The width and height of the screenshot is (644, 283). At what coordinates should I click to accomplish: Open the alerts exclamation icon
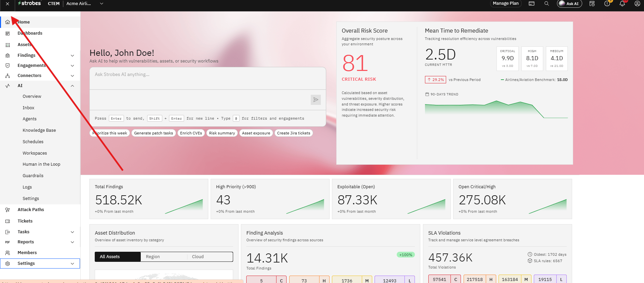coord(607,4)
